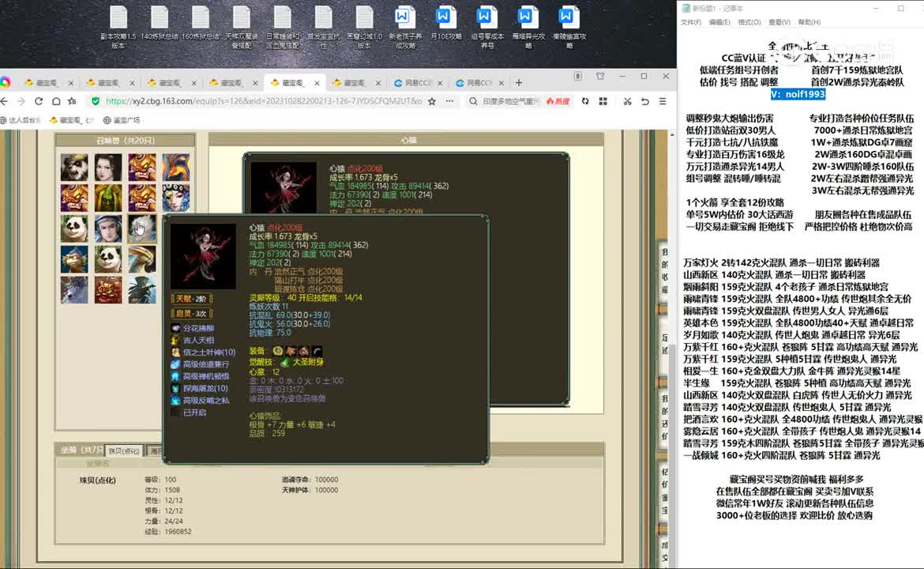This screenshot has height=569, width=924.
Task: Click the 高级禅机顿悟 skill icon
Action: [x=175, y=375]
